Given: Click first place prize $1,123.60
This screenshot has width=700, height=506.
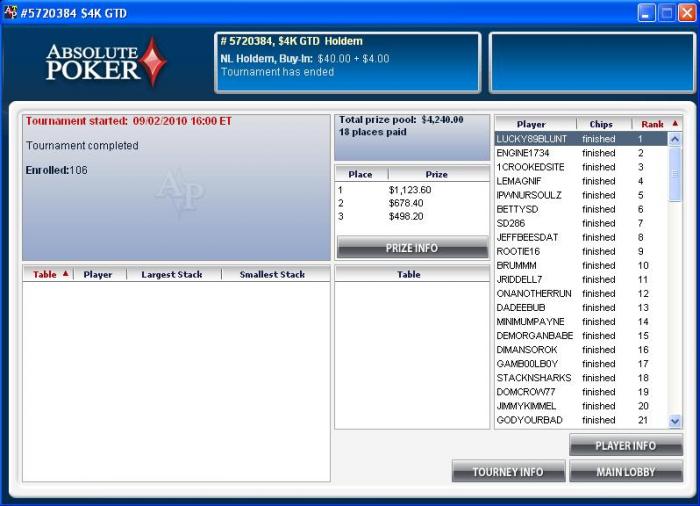Looking at the screenshot, I should tap(410, 190).
